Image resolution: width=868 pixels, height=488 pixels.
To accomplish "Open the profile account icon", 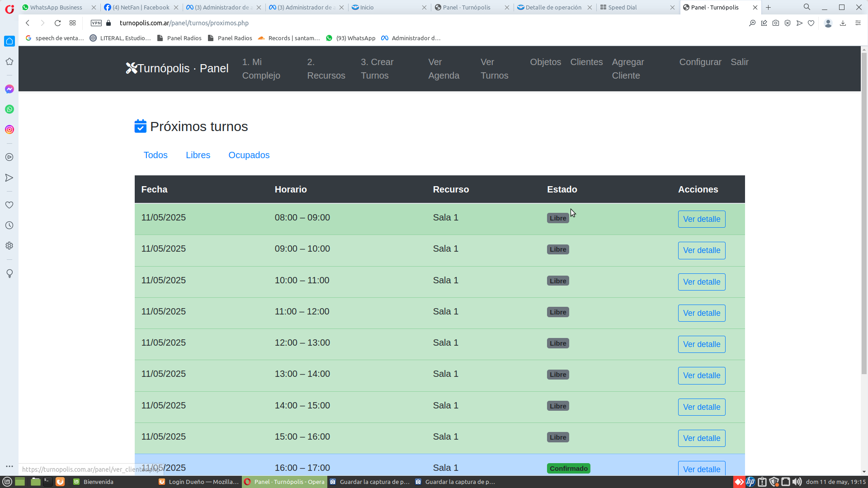I will pyautogui.click(x=828, y=23).
